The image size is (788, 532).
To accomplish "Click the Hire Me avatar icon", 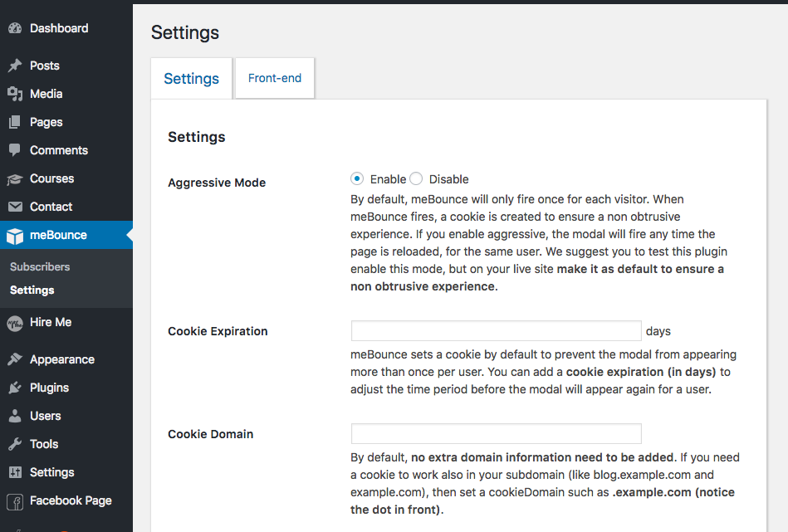I will click(x=15, y=323).
